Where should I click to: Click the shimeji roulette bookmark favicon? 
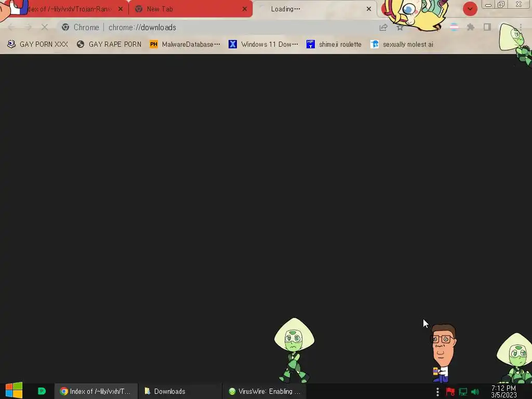pyautogui.click(x=311, y=44)
